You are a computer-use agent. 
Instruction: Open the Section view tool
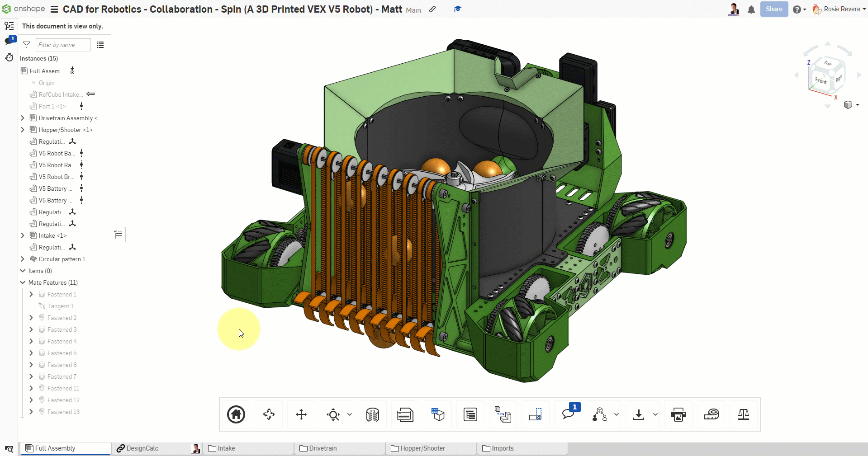(x=373, y=414)
